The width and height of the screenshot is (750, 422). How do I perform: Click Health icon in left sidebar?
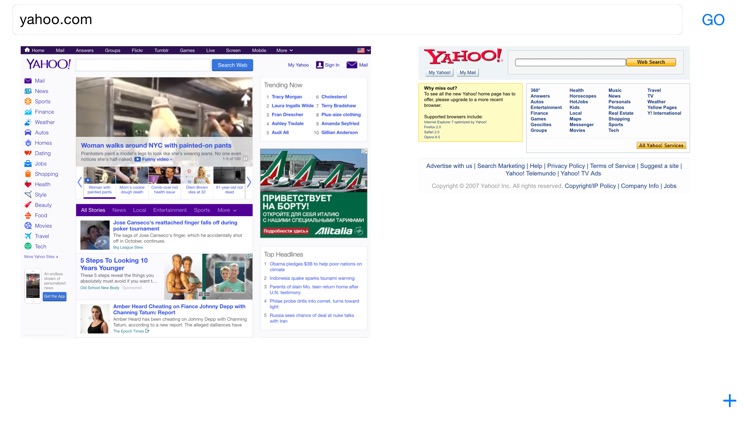coord(28,184)
